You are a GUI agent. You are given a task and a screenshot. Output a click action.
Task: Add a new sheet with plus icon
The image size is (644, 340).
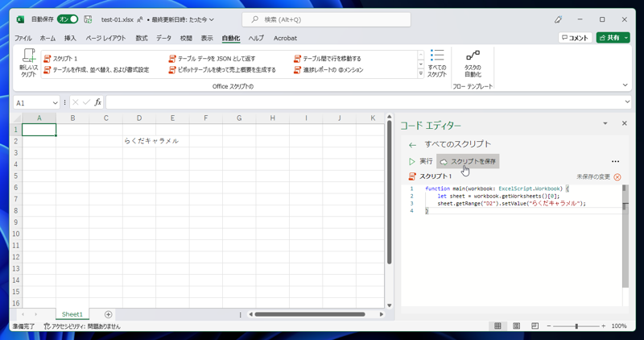tap(108, 314)
